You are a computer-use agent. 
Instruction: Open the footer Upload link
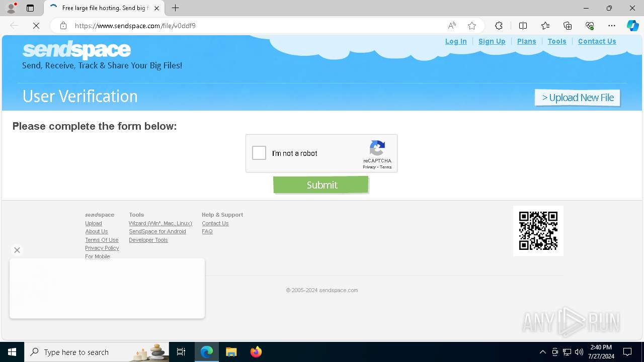pyautogui.click(x=94, y=223)
